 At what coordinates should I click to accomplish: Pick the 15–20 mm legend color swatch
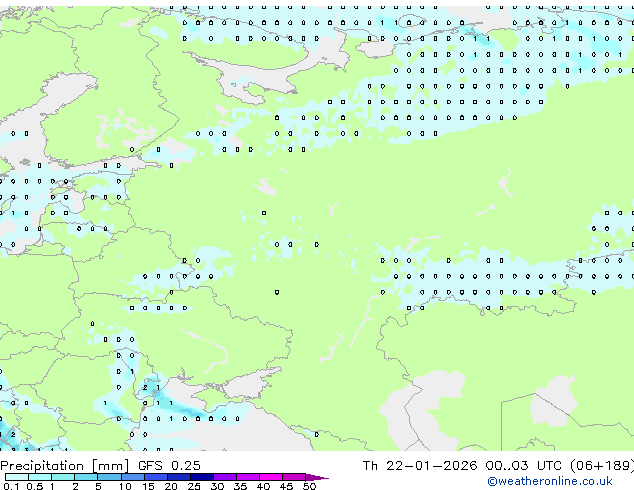156,477
